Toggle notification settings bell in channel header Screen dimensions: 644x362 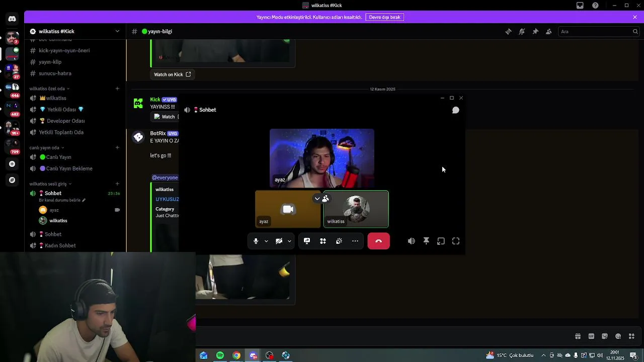tap(522, 31)
